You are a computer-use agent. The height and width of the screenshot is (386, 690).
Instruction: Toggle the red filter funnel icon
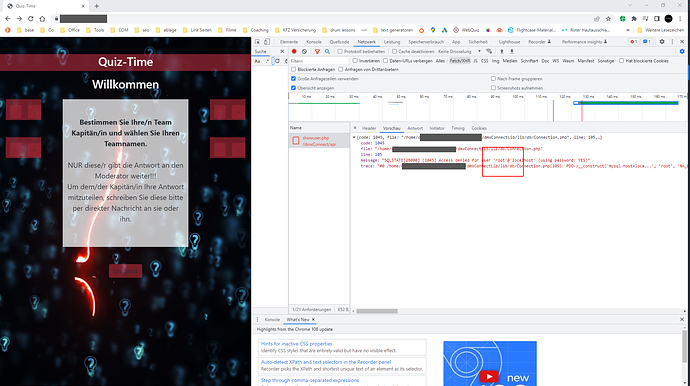tap(317, 51)
